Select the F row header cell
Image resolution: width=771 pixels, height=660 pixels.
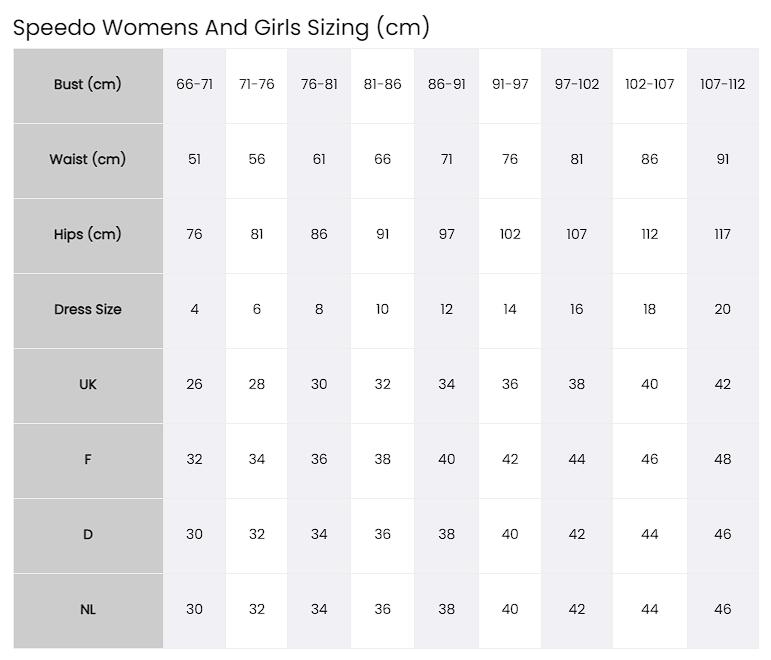88,461
